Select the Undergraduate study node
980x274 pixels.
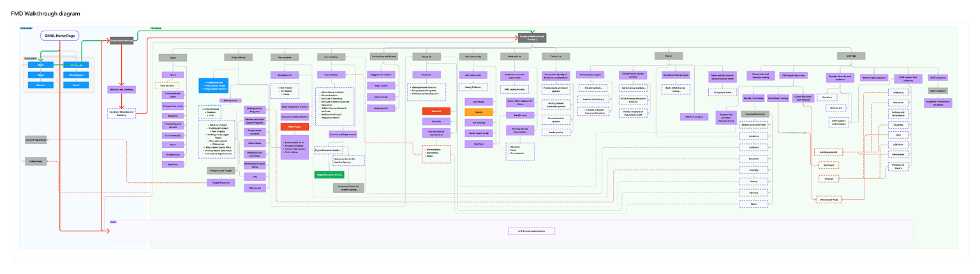(172, 95)
